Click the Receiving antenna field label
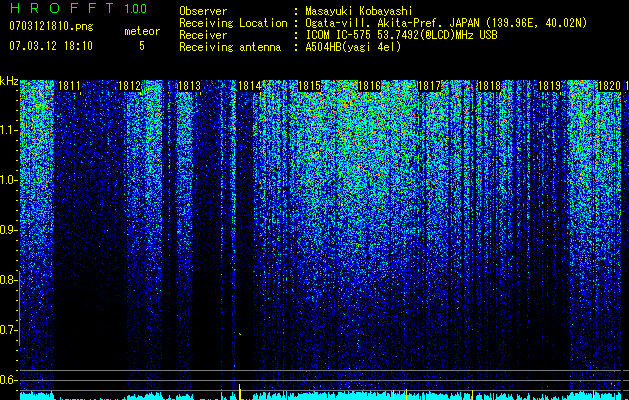629x400 pixels. click(230, 47)
